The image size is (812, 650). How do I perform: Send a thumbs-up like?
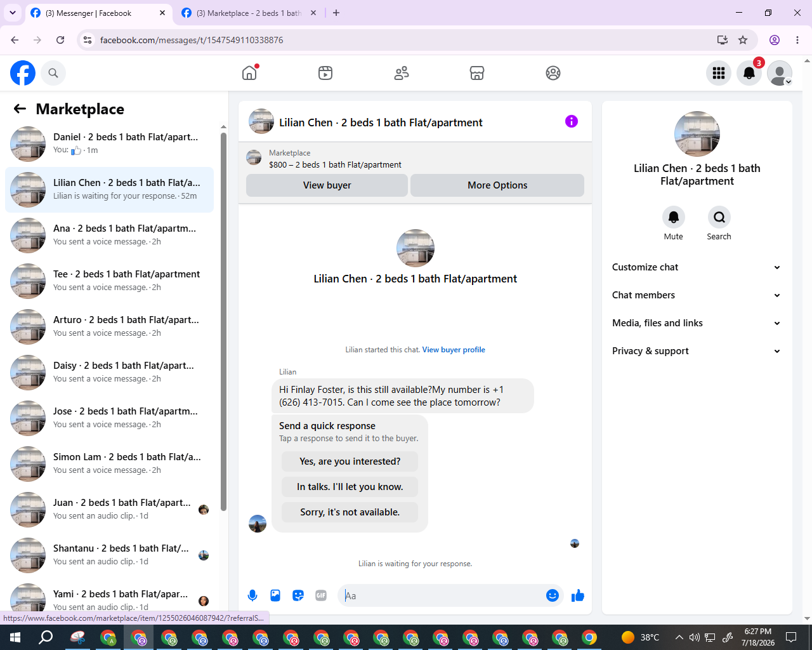[578, 595]
